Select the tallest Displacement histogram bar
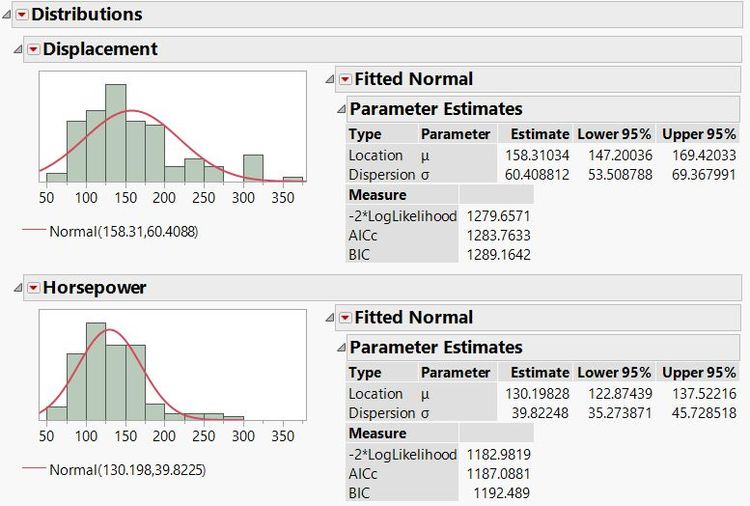The image size is (750, 506). pyautogui.click(x=115, y=130)
